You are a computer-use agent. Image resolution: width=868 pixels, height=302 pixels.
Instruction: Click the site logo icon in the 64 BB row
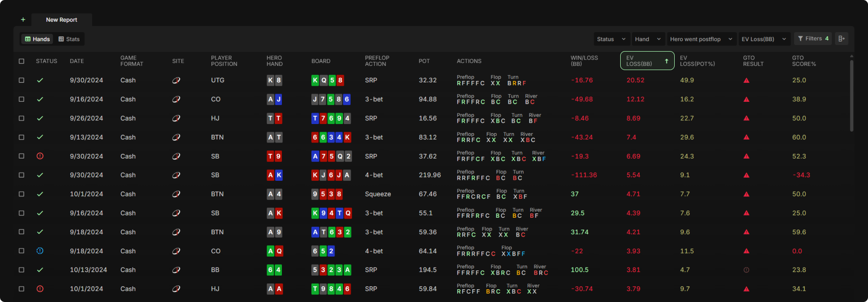pyautogui.click(x=176, y=270)
